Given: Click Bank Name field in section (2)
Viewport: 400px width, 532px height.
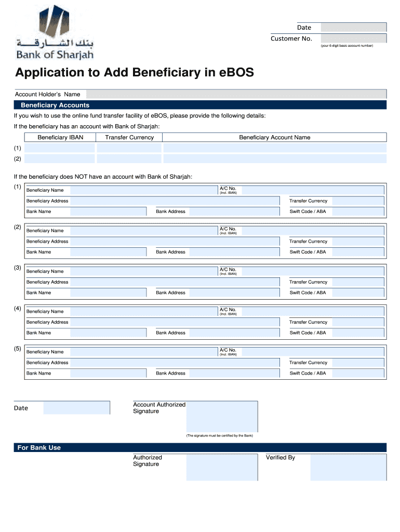Looking at the screenshot, I should [108, 252].
